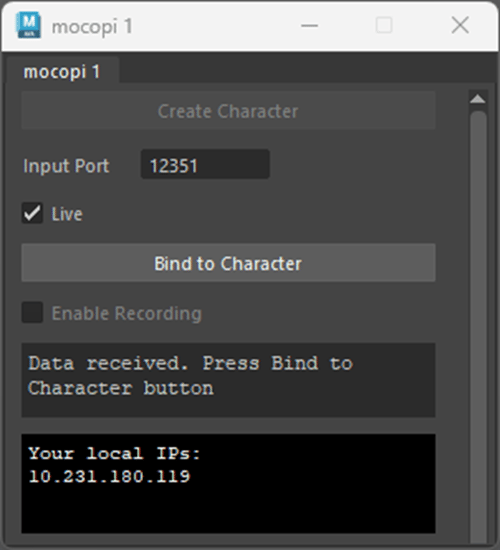Click the 10.231.180.119 IP address text
This screenshot has width=500, height=550.
click(109, 476)
